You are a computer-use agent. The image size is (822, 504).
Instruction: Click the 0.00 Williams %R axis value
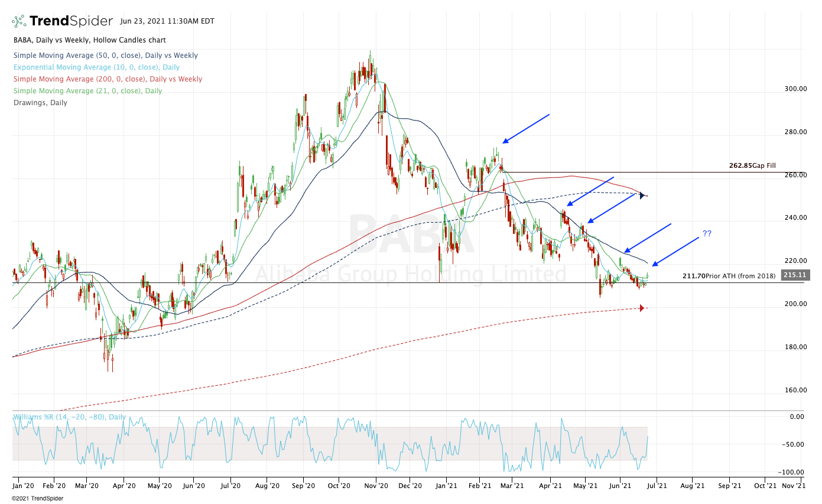coord(797,417)
